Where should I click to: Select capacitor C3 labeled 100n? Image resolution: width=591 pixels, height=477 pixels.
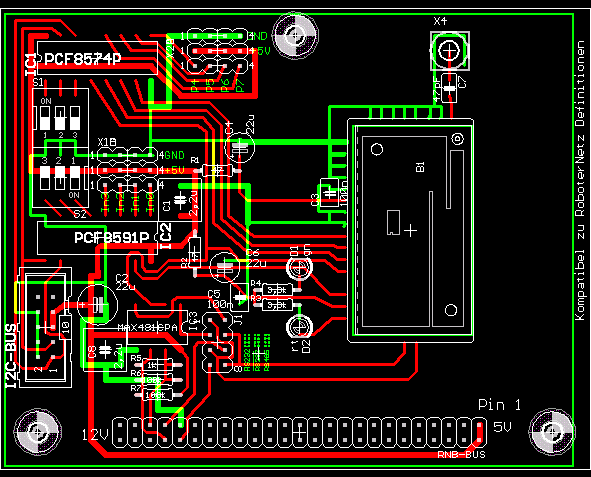point(330,193)
